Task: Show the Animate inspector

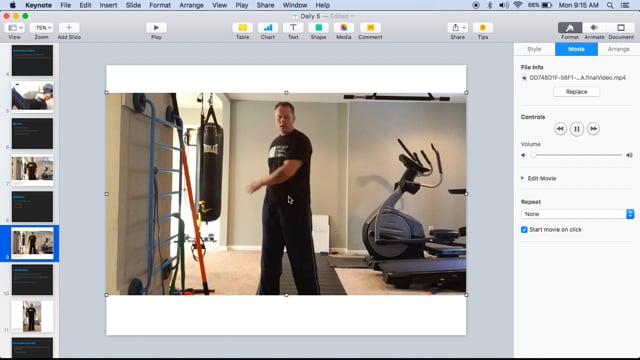Action: pyautogui.click(x=594, y=27)
